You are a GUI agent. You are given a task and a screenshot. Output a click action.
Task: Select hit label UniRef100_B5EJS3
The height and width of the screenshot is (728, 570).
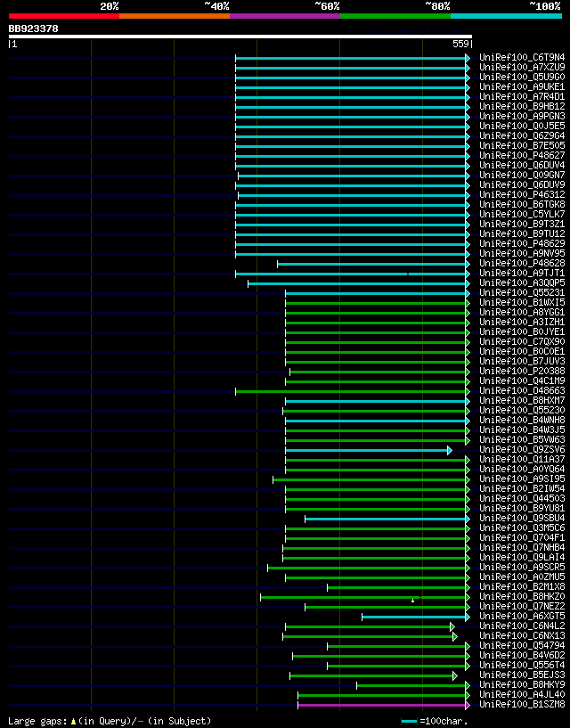pyautogui.click(x=522, y=675)
